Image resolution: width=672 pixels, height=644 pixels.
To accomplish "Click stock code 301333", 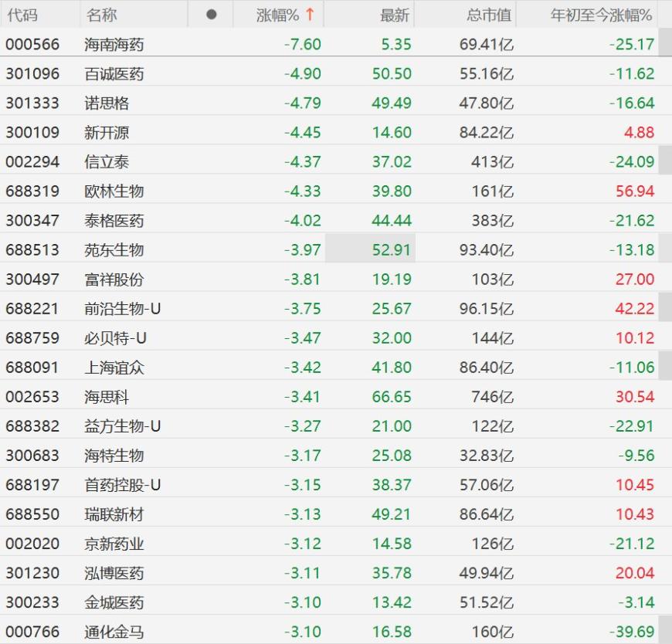I will point(32,103).
